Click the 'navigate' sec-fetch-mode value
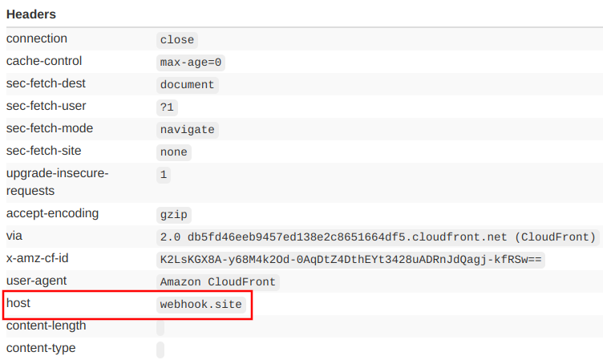603x364 pixels. tap(187, 130)
